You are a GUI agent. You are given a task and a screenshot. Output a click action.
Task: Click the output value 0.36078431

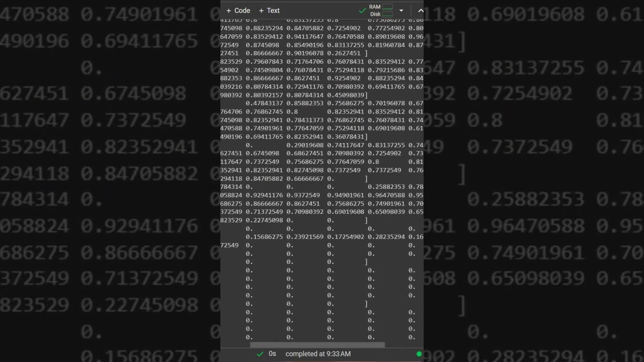pyautogui.click(x=346, y=137)
